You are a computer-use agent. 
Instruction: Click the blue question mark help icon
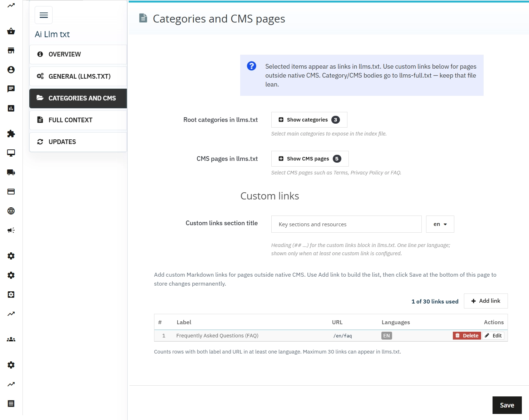pos(252,66)
